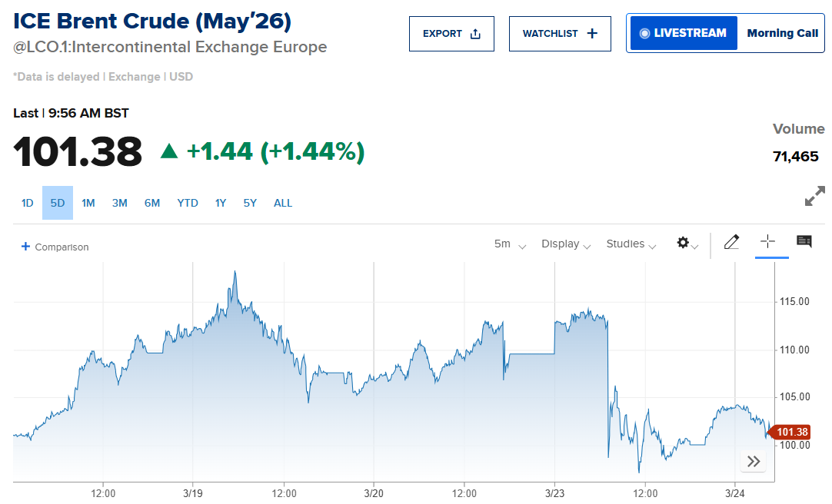Add to Watchlist
Screen dimensions: 832x504
coord(560,34)
